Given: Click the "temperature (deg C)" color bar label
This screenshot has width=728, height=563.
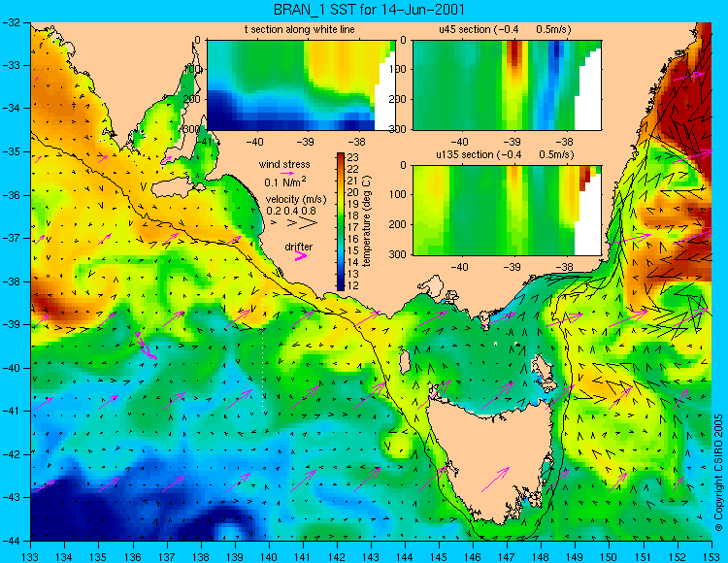Looking at the screenshot, I should click(367, 221).
